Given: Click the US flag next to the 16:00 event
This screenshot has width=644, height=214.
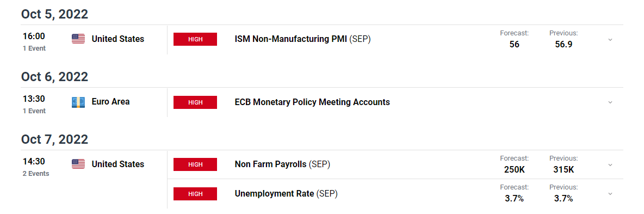Looking at the screenshot, I should [78, 39].
